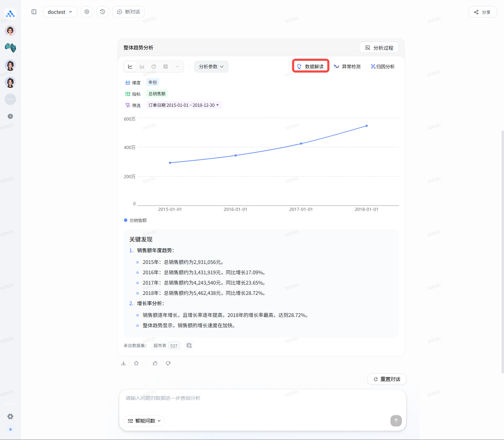
Task: Give a thumbs down to the answer
Action: coord(168,363)
